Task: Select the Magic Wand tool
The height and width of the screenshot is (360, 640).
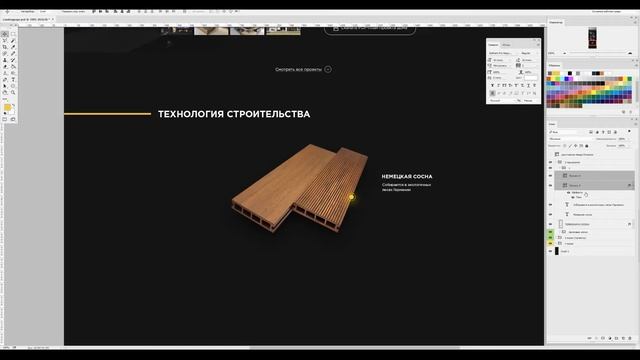Action: 13,40
